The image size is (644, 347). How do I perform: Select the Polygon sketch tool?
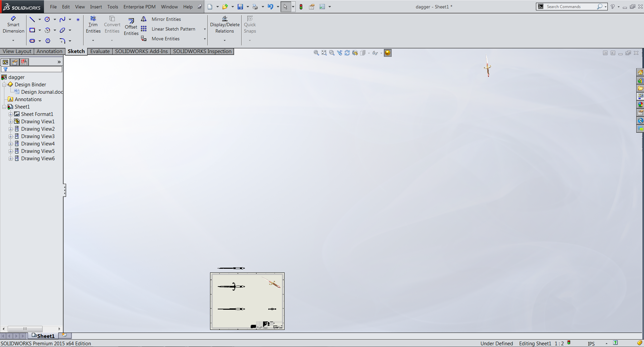(48, 41)
